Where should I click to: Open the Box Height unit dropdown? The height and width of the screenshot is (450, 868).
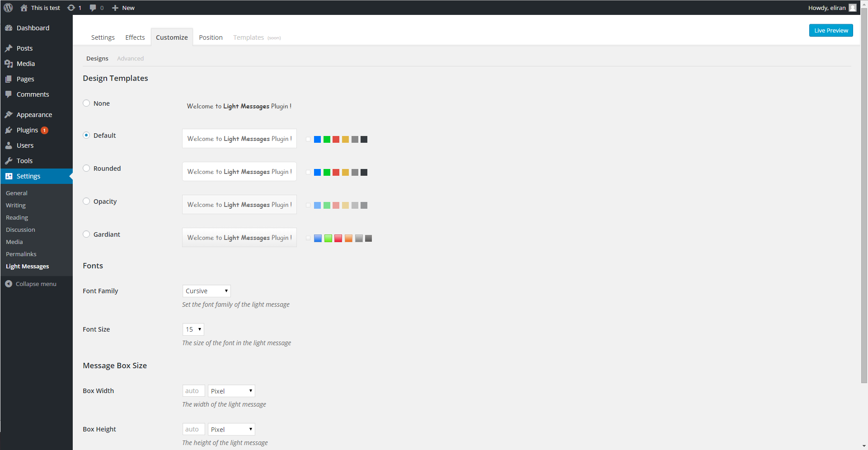231,429
